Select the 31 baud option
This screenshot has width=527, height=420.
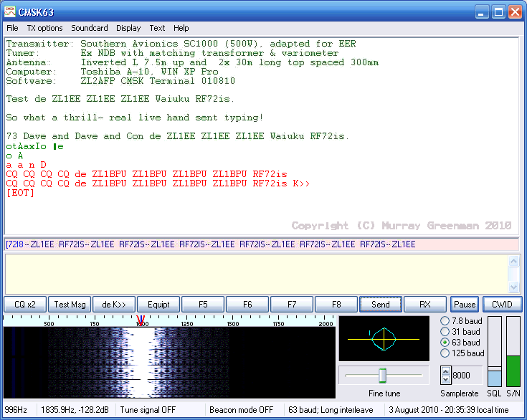pyautogui.click(x=445, y=332)
